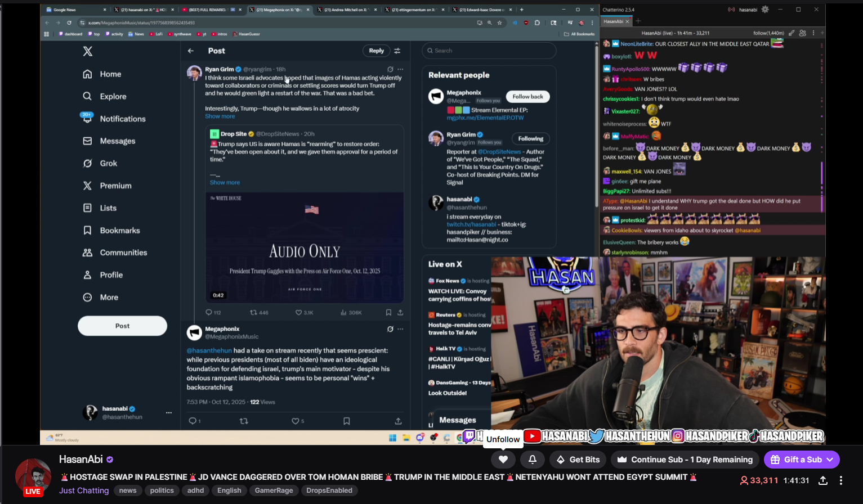This screenshot has width=863, height=504.
Task: Open Bookmarks in X sidebar
Action: click(x=111, y=230)
